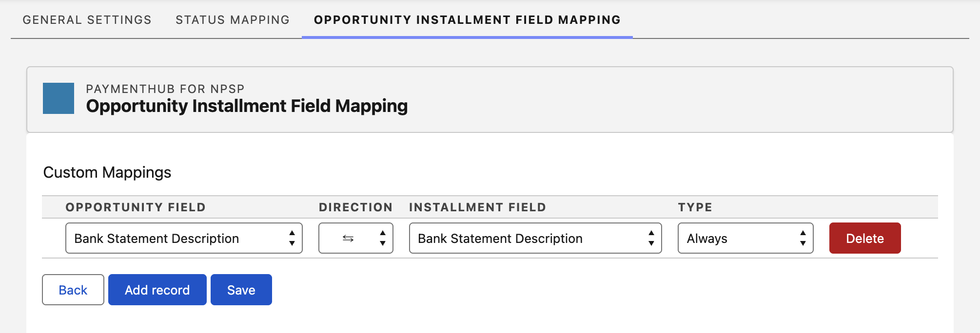
Task: Delete the Bank Statement Description mapping
Action: pos(864,238)
